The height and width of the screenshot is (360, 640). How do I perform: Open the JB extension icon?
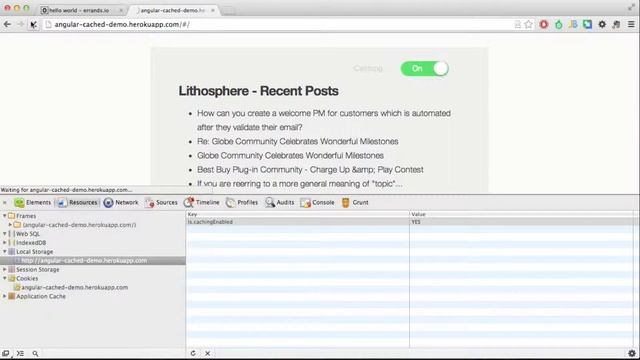[573, 24]
